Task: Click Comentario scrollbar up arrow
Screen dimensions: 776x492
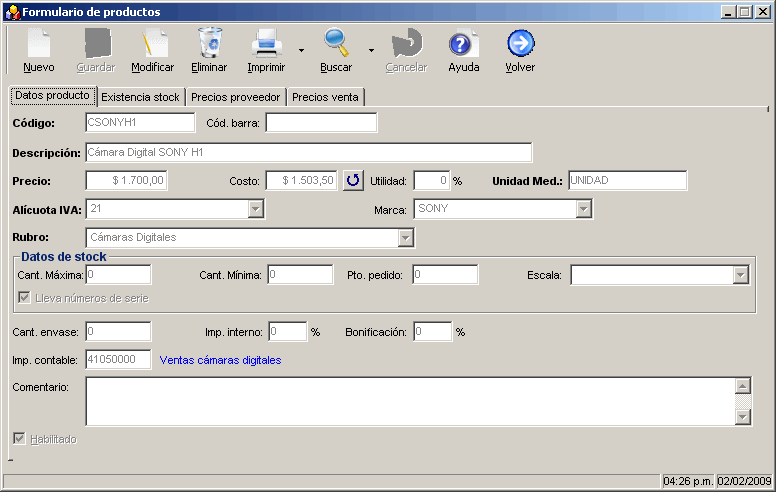Action: [x=743, y=386]
